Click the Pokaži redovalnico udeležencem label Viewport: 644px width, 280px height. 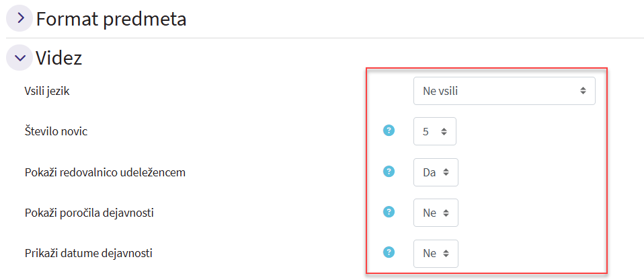pyautogui.click(x=105, y=172)
